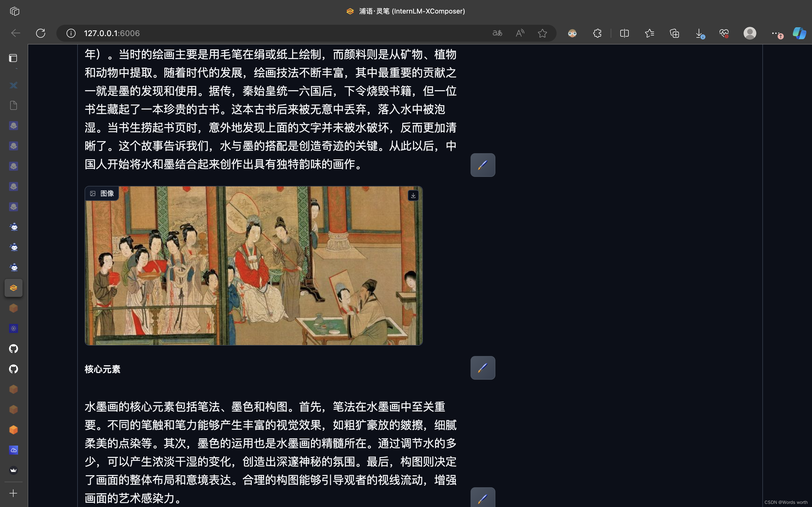
Task: Open the user profile menu
Action: (x=750, y=33)
